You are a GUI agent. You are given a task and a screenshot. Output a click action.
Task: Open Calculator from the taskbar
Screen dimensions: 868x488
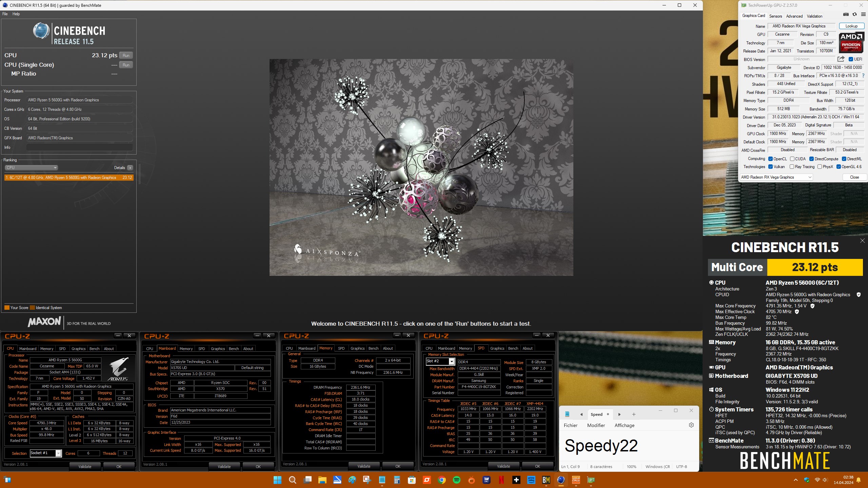397,480
